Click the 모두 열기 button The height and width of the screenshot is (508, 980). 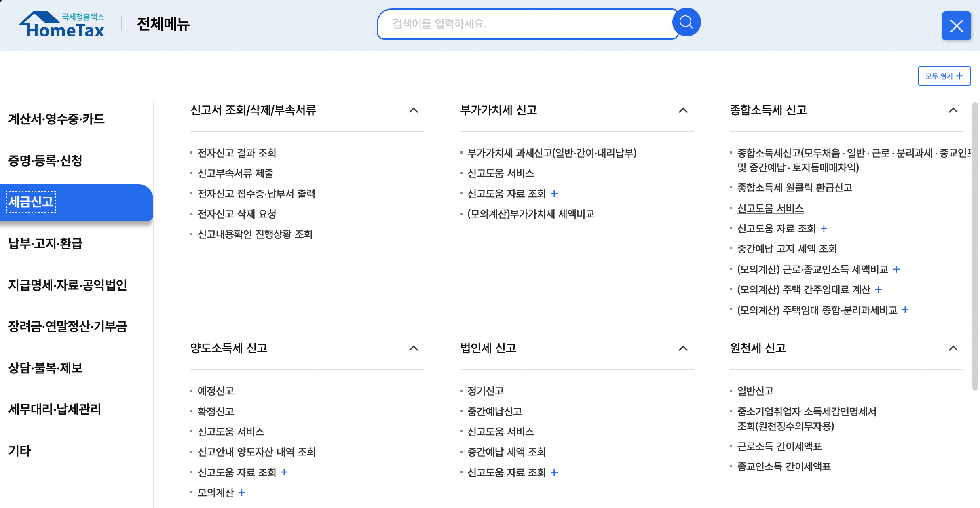pyautogui.click(x=944, y=76)
